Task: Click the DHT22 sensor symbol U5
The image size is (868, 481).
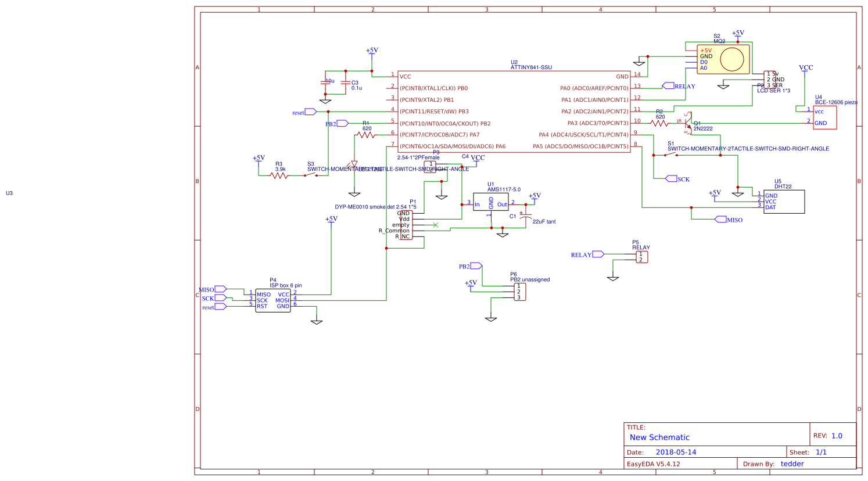Action: (784, 200)
